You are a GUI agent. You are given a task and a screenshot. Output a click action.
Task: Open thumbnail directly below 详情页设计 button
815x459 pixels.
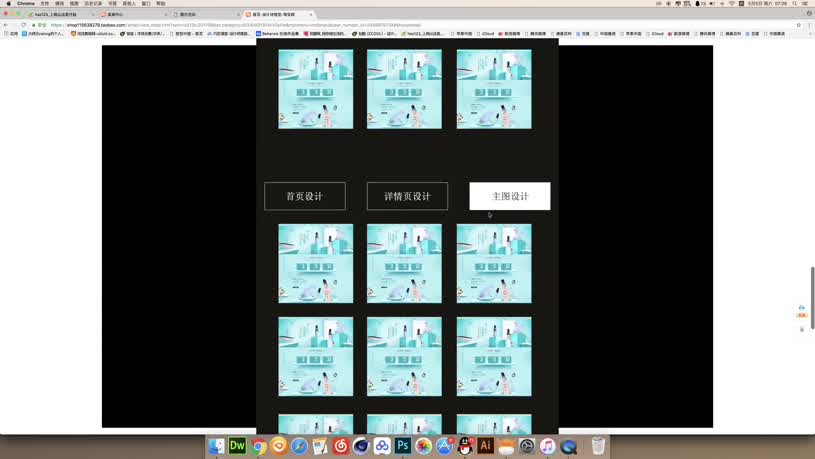404,264
